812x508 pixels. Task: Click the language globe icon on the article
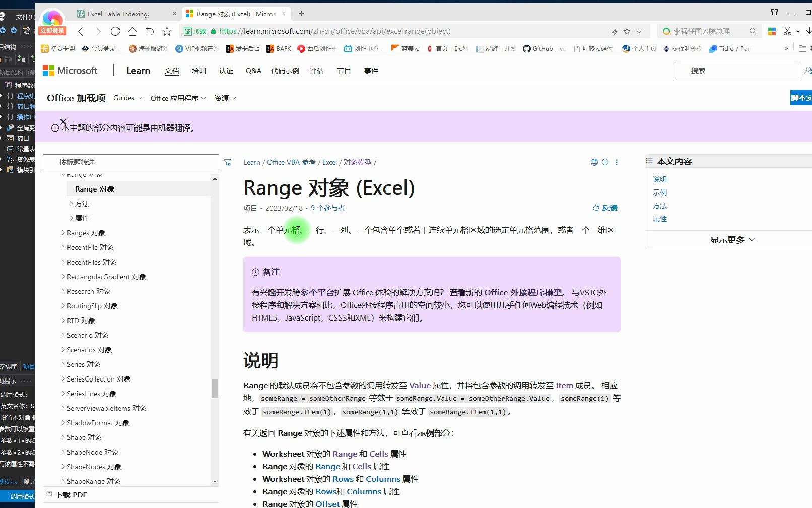point(594,162)
